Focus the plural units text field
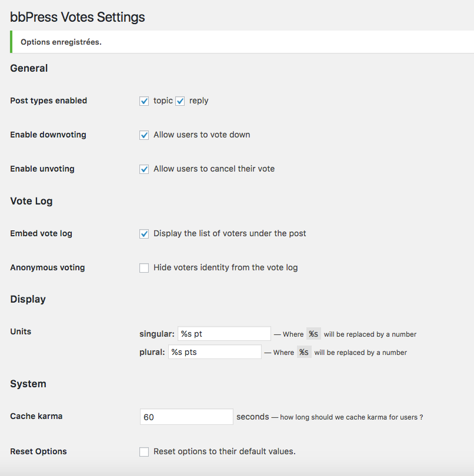This screenshot has width=474, height=476. point(215,352)
